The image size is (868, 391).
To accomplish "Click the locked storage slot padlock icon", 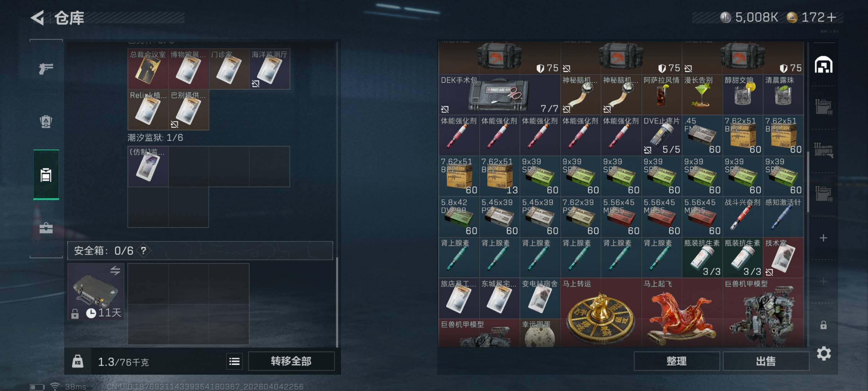I will (x=823, y=325).
